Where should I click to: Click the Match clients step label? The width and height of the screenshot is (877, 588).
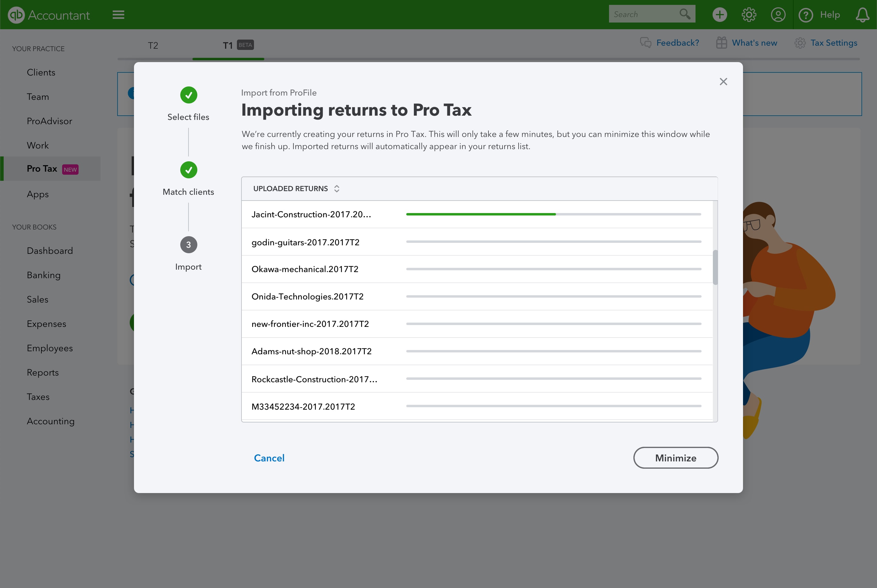click(x=188, y=192)
